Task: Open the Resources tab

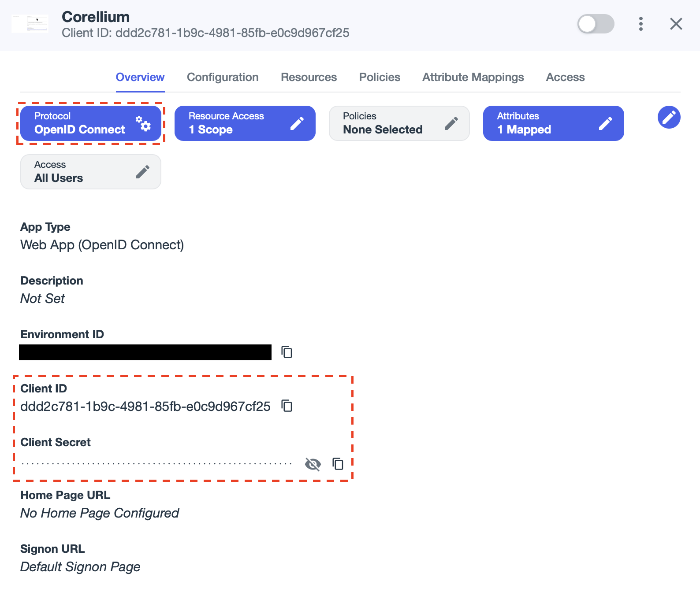Action: click(x=309, y=77)
